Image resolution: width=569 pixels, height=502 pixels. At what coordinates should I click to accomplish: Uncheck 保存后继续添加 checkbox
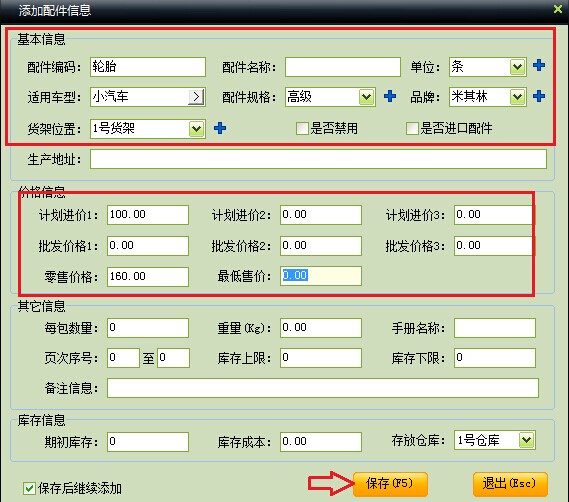pos(29,488)
